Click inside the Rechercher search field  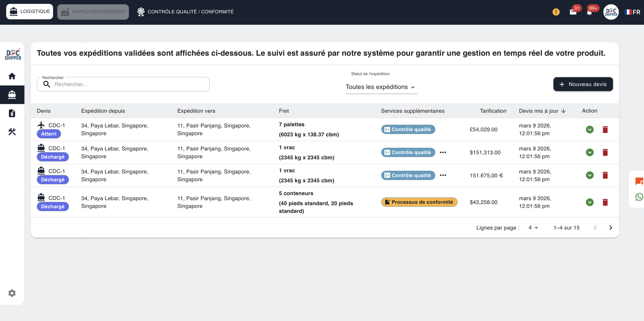coord(123,84)
